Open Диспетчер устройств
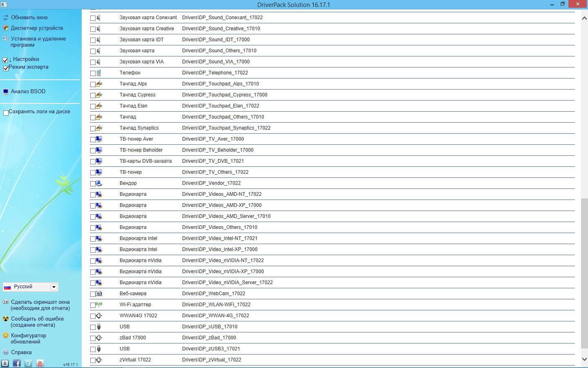588x368 pixels. tap(37, 28)
